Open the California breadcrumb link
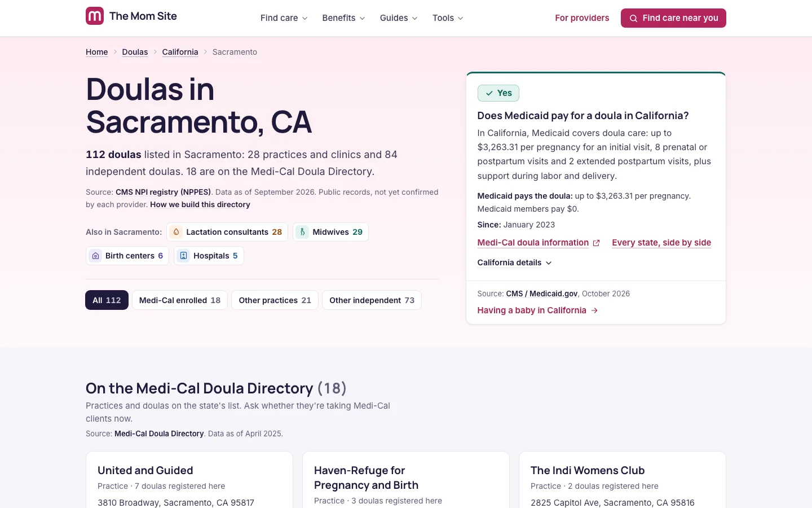The height and width of the screenshot is (508, 812). [x=180, y=52]
